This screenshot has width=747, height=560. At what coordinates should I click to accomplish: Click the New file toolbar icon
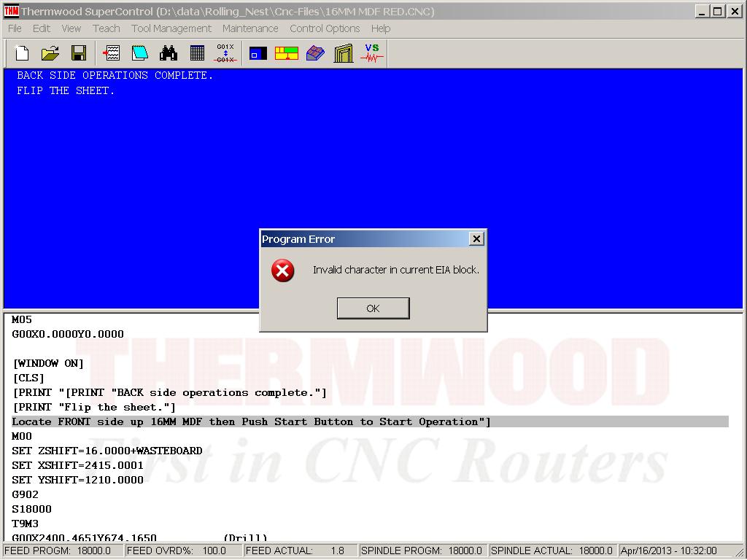(22, 53)
